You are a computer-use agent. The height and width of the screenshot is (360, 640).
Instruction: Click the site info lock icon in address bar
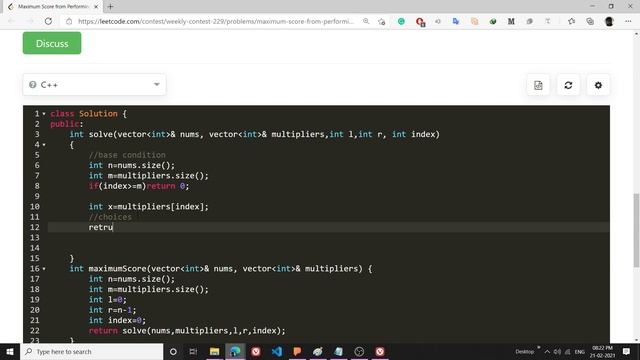click(x=69, y=21)
